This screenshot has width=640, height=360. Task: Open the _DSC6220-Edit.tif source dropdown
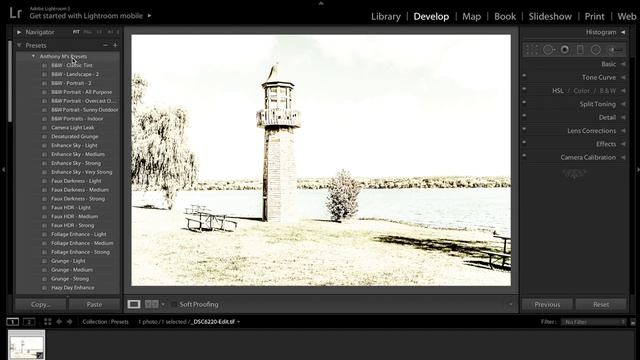(x=238, y=322)
